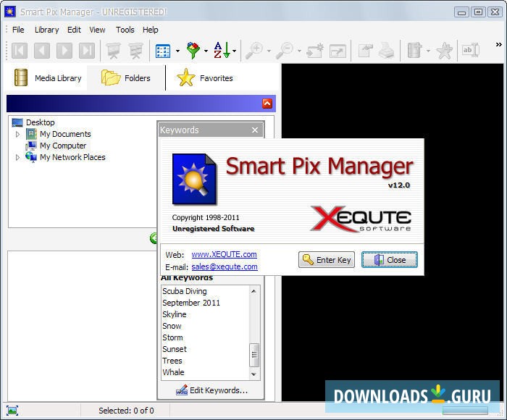Click the colorful filter funnel icon
The image size is (507, 420).
pyautogui.click(x=193, y=50)
